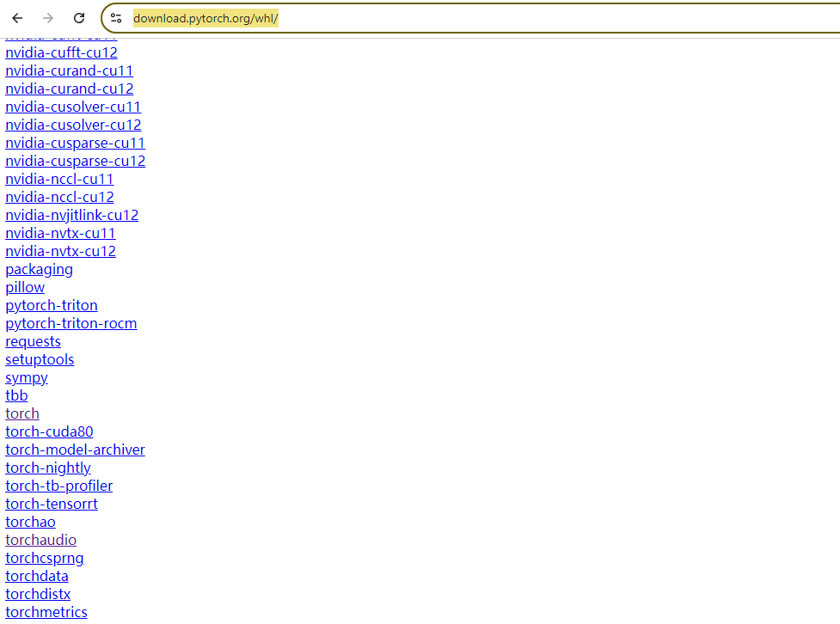Click the browser forward arrow
The height and width of the screenshot is (624, 840).
coord(48,18)
